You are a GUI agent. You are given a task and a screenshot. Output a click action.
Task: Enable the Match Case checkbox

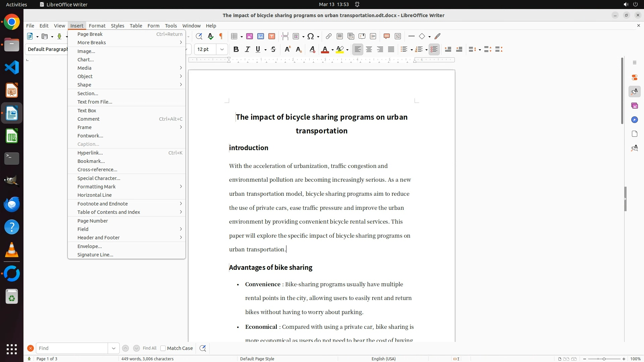(x=163, y=348)
